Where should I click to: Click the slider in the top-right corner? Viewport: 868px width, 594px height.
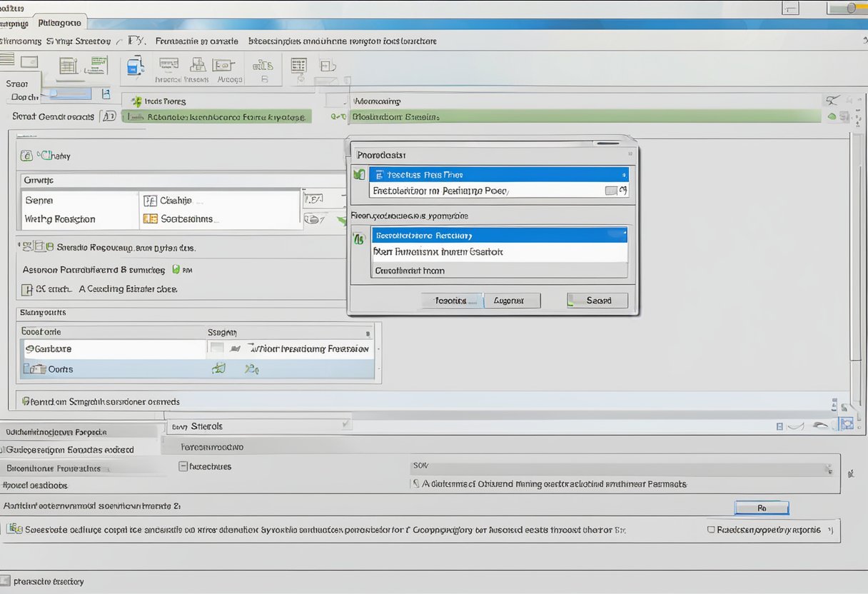(851, 9)
